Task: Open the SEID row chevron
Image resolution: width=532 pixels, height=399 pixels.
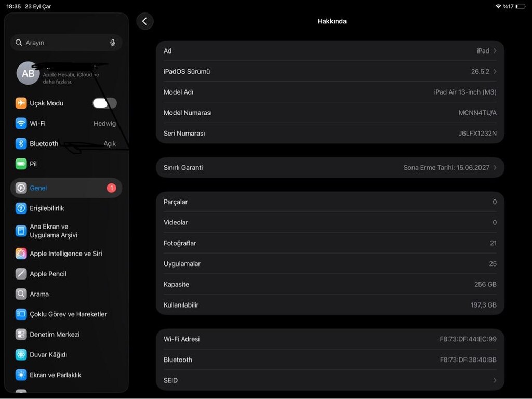Action: (x=495, y=380)
